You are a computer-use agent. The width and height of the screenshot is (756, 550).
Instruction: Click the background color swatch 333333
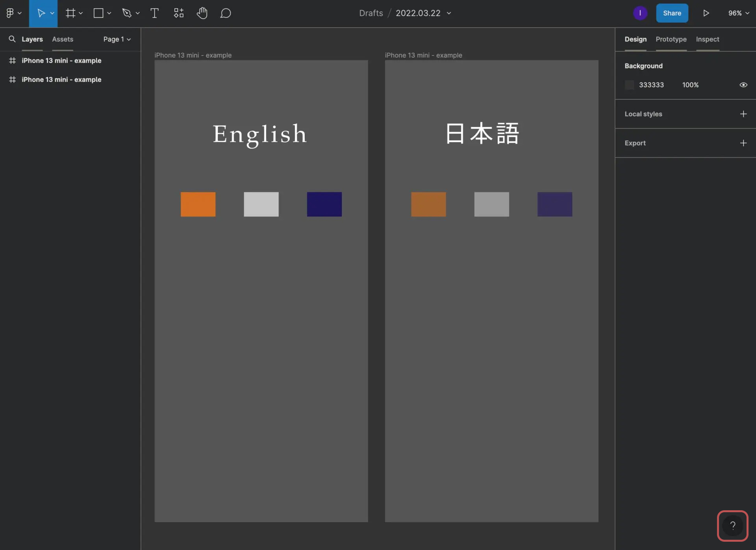click(629, 85)
